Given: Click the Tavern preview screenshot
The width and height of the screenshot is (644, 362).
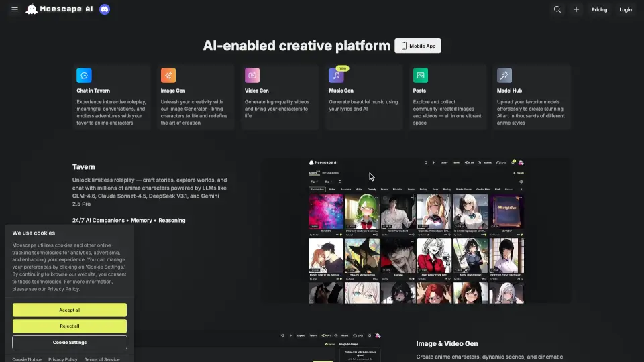Looking at the screenshot, I should tap(416, 231).
